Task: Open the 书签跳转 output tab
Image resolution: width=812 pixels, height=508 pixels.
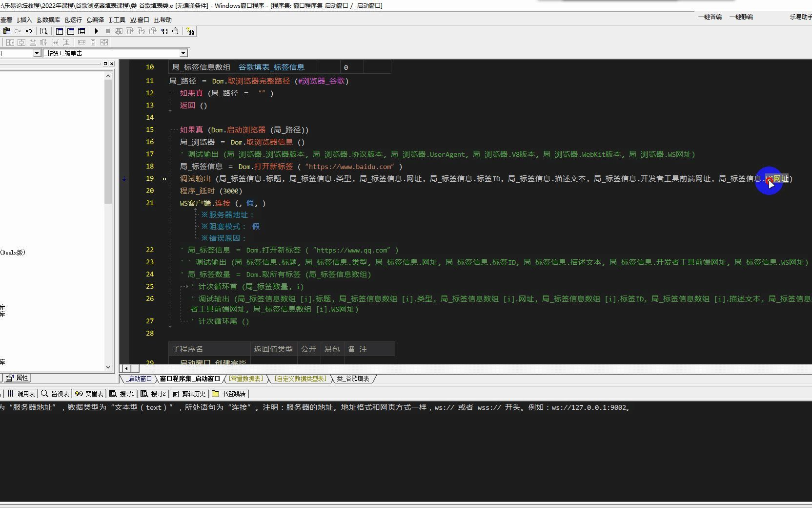Action: (x=229, y=394)
